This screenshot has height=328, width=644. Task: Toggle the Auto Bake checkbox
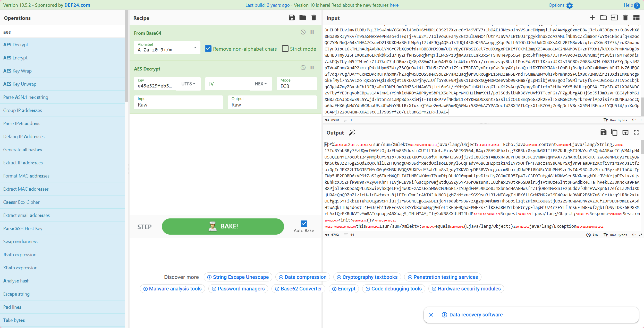click(x=304, y=224)
